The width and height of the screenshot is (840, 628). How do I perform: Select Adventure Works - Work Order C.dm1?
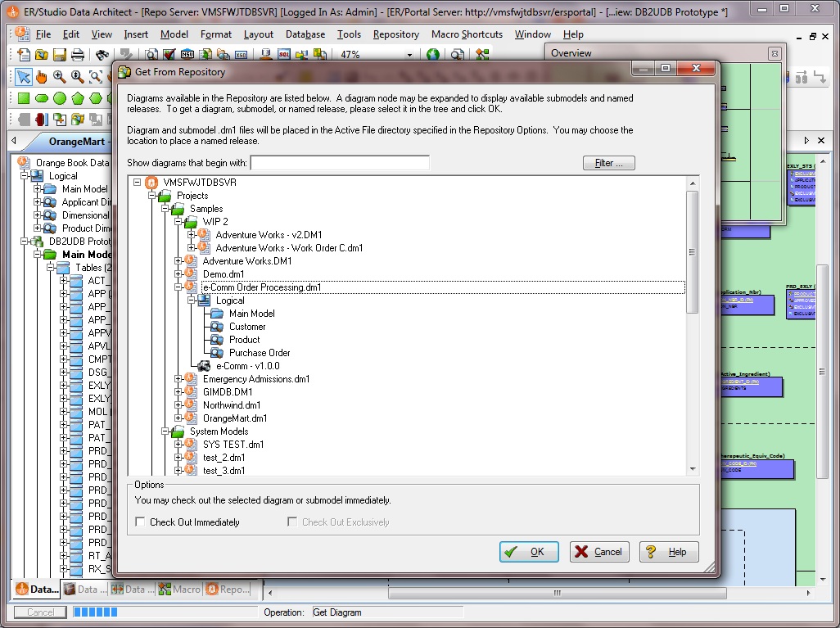point(289,248)
